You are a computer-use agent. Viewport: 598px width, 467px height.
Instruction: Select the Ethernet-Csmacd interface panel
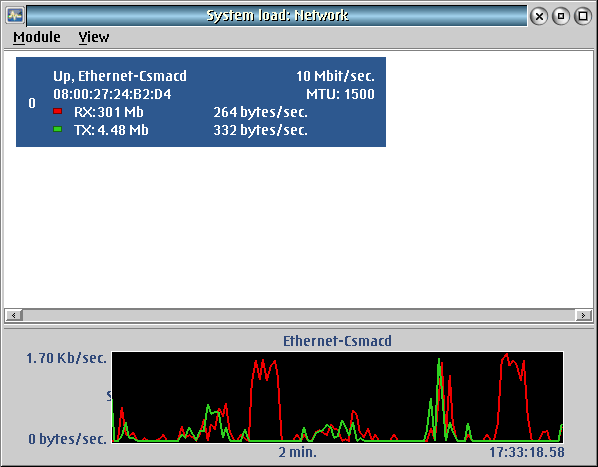click(x=201, y=102)
